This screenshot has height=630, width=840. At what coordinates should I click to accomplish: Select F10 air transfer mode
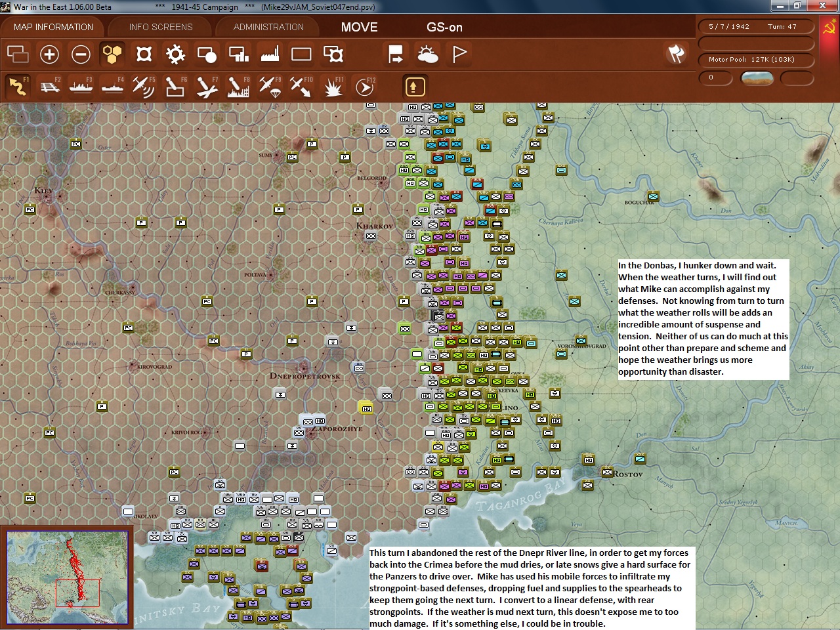tap(301, 86)
